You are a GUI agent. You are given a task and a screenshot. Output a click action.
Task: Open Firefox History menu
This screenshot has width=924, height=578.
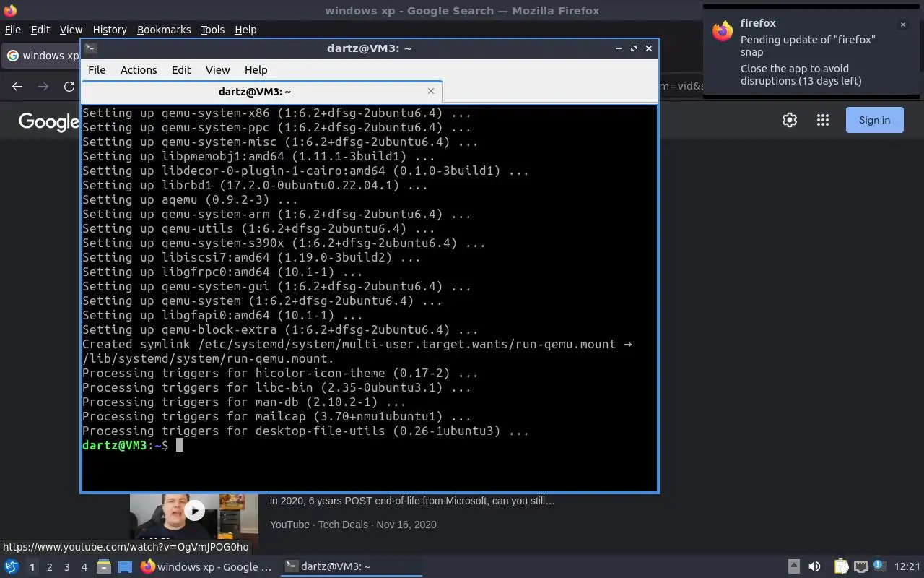pos(110,30)
